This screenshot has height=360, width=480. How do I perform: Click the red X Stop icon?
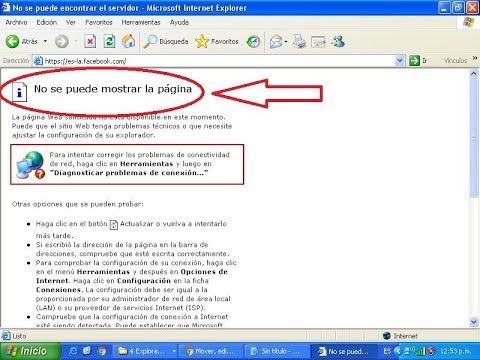click(x=90, y=42)
